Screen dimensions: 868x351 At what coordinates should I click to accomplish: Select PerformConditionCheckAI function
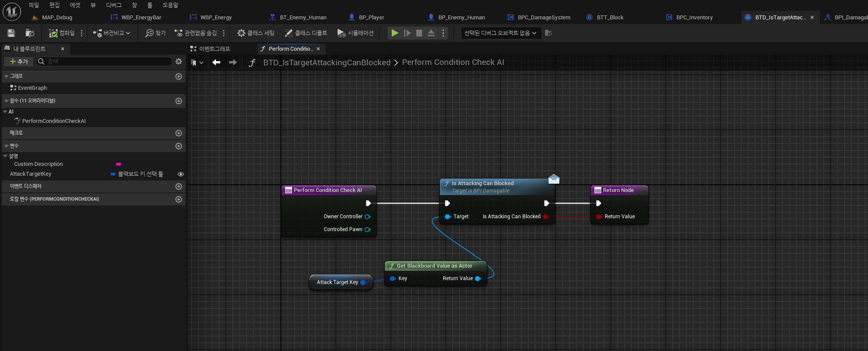(x=54, y=121)
